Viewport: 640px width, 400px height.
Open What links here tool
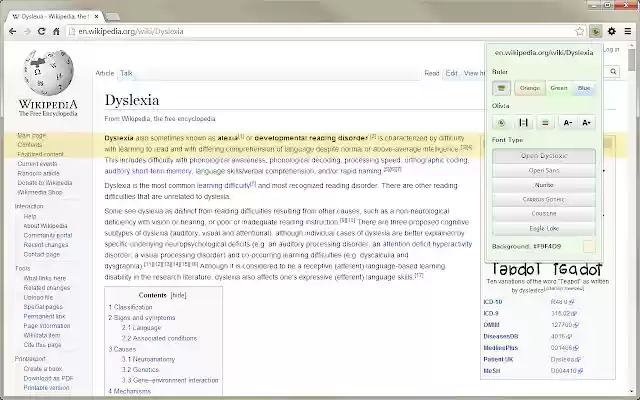(x=44, y=278)
